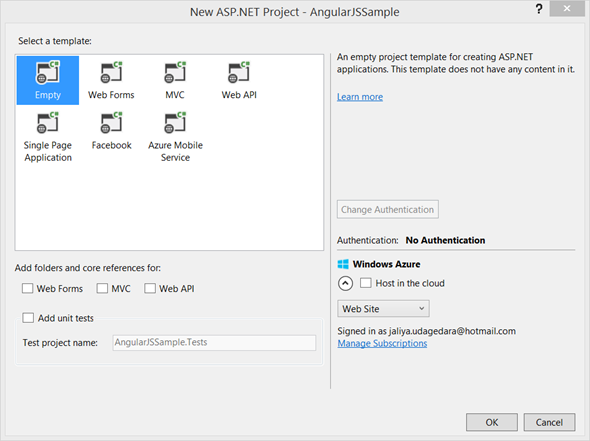Tick the MVC core references checkbox
Viewport: 590px width, 441px height.
click(102, 289)
